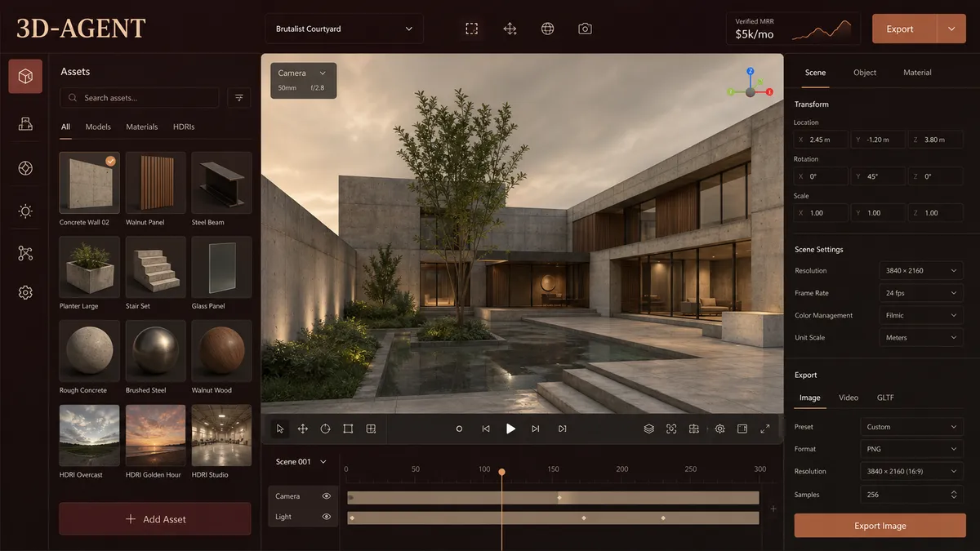This screenshot has height=551, width=980.
Task: Click the camera snapshot icon in header
Action: tap(585, 29)
